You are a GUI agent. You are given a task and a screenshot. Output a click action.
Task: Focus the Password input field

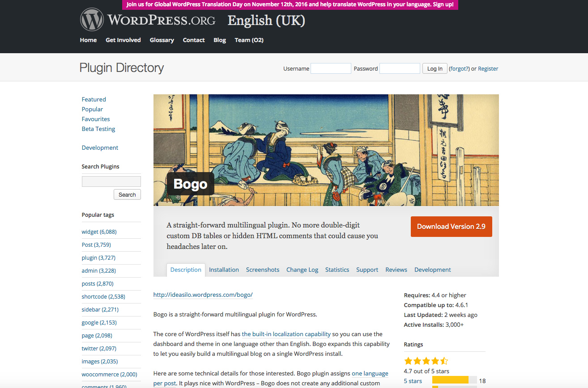tap(400, 68)
